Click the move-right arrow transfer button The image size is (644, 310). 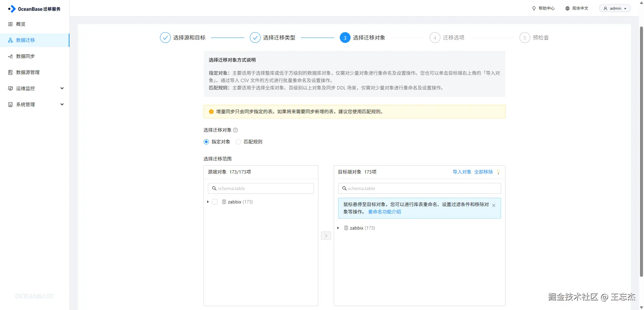click(x=326, y=236)
